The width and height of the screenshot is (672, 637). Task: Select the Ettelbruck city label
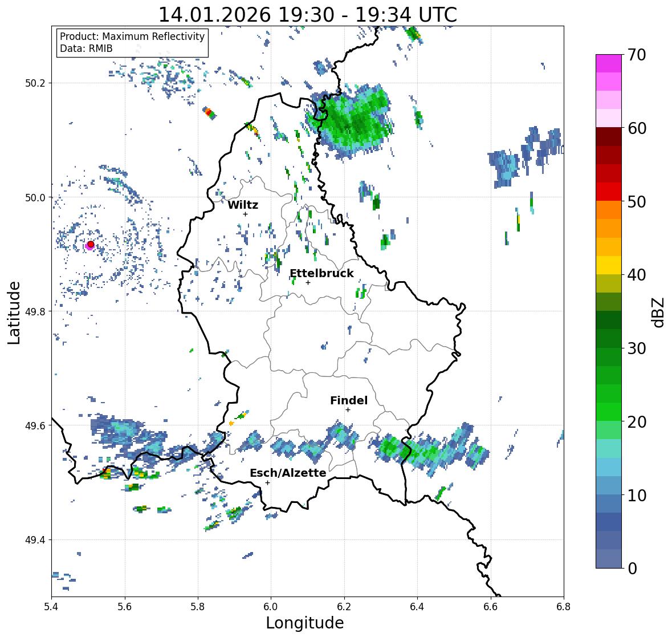point(321,273)
